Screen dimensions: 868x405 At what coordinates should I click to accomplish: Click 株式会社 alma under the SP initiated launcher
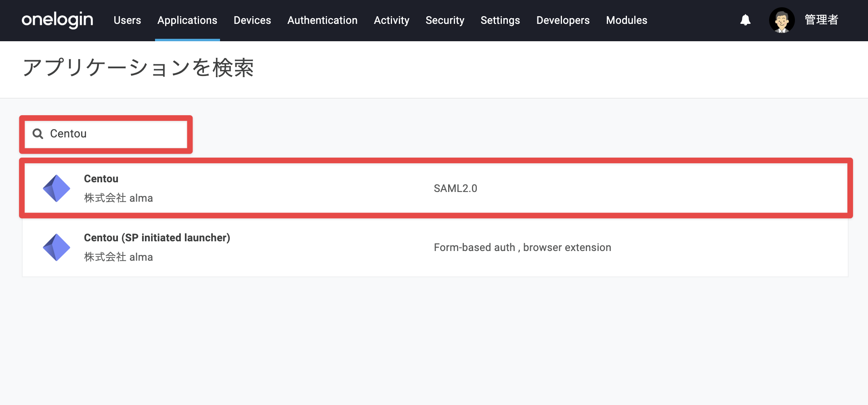click(x=118, y=257)
